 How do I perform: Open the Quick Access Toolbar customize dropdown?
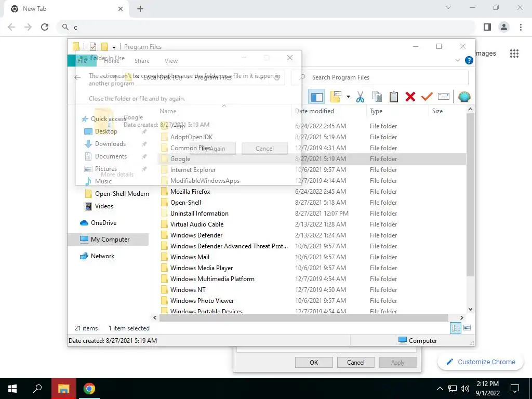pos(114,47)
